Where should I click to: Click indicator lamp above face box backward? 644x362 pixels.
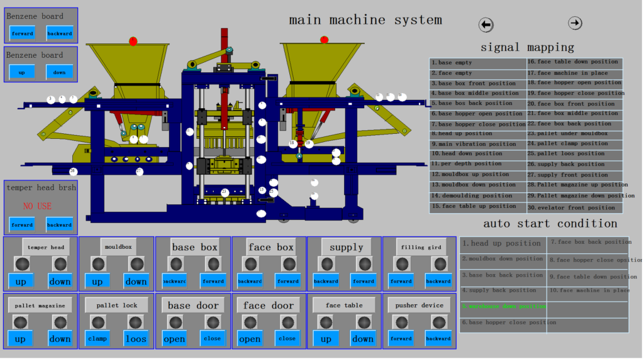click(250, 265)
